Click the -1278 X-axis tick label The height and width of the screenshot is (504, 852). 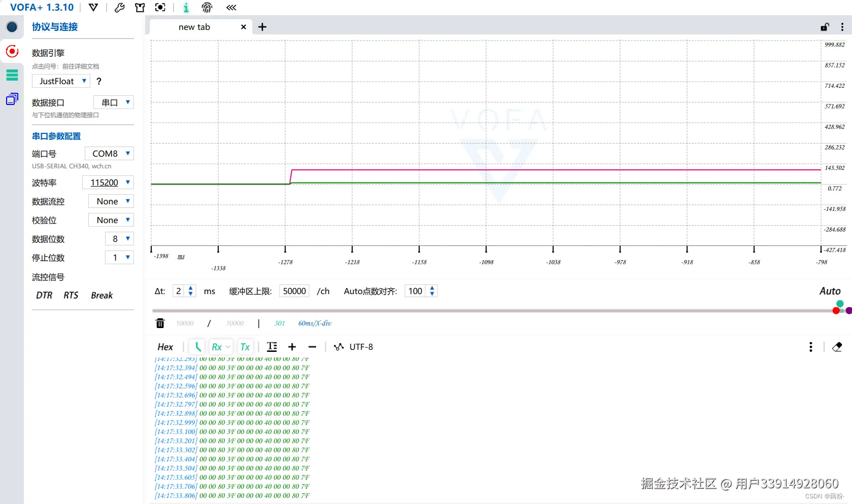pyautogui.click(x=285, y=262)
